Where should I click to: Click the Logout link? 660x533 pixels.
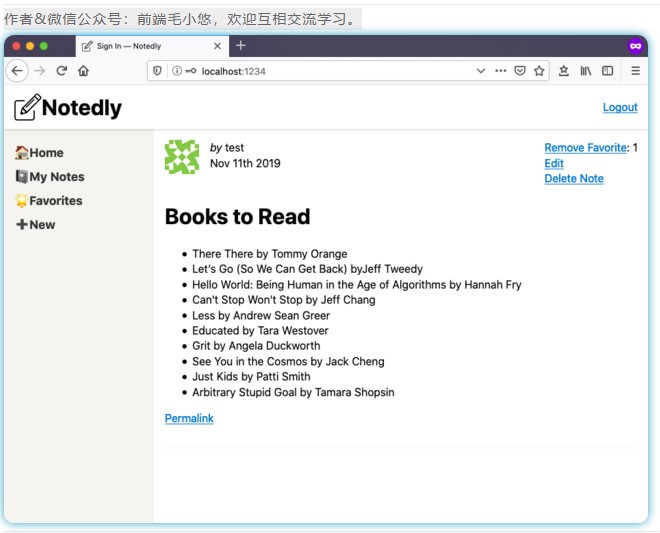tap(620, 107)
